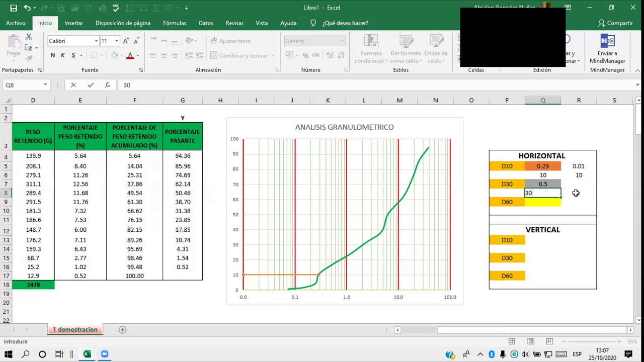
Task: Open the font color dropdown arrow
Action: 138,55
